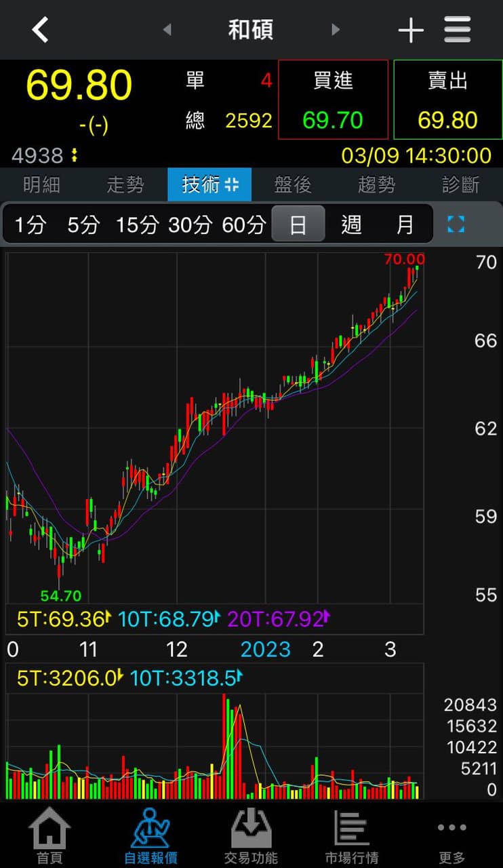Select 5分 chart interval
The image size is (503, 868).
(83, 224)
